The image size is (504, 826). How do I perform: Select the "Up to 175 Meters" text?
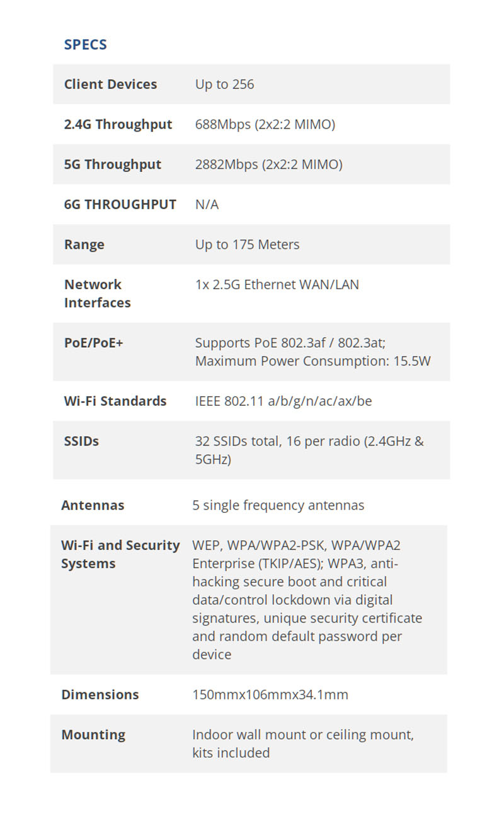[x=247, y=244]
